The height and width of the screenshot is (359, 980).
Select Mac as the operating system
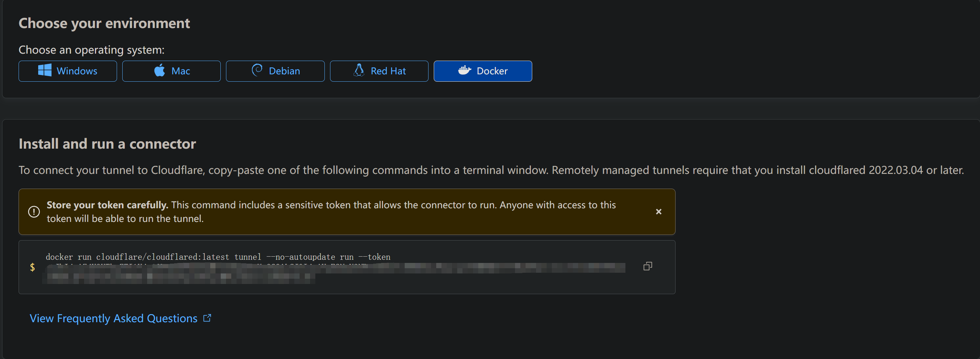tap(172, 71)
